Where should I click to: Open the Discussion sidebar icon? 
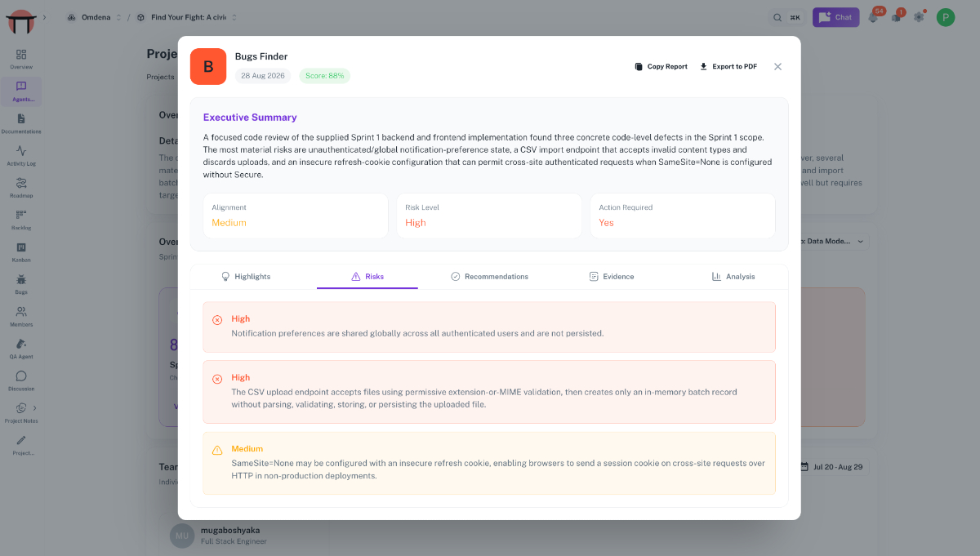click(x=21, y=380)
